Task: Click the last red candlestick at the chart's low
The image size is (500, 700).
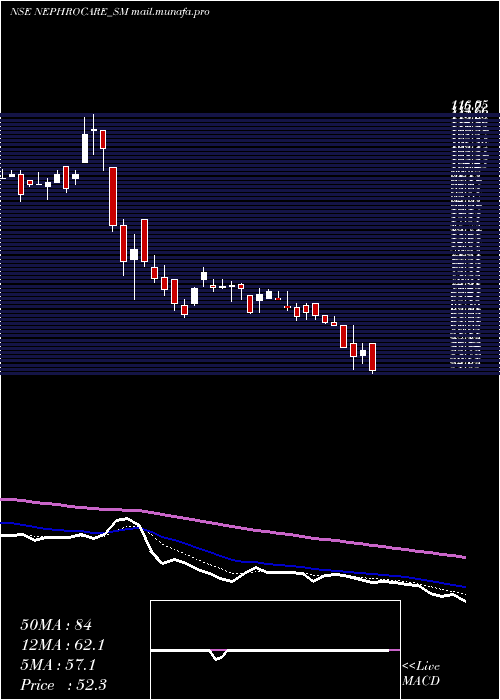Action: click(x=373, y=358)
